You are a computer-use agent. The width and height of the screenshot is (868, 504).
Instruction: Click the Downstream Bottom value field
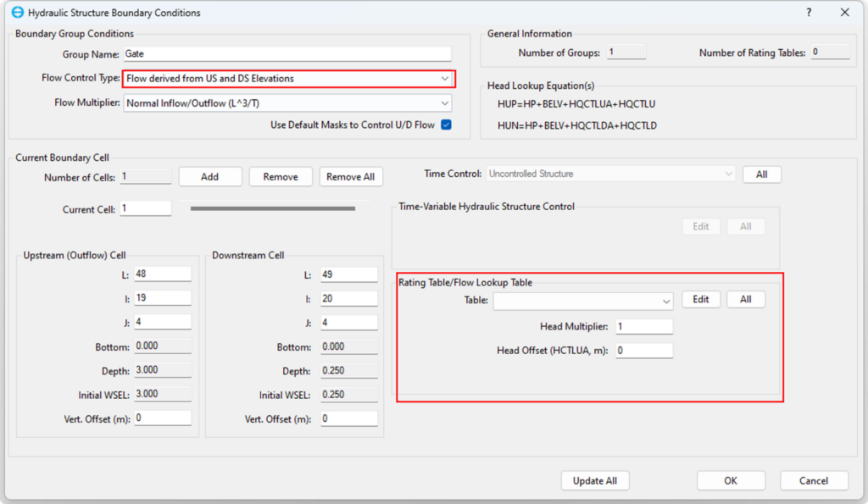[x=348, y=346]
